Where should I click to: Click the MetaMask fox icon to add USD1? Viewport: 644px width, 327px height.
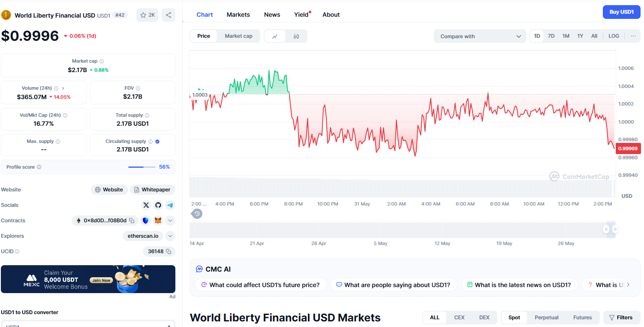[158, 220]
